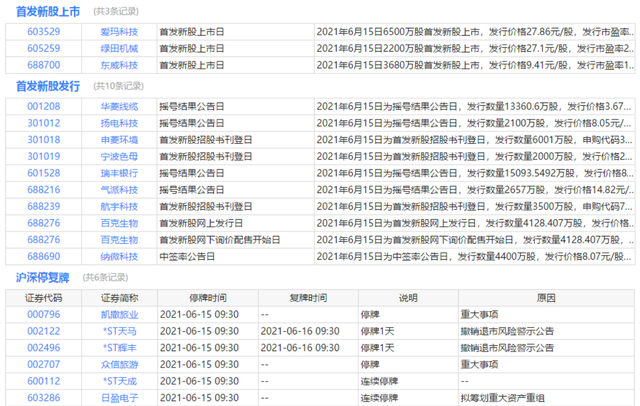640x406 pixels.
Task: Open 宁波色母 stock name link
Action: pos(119,157)
